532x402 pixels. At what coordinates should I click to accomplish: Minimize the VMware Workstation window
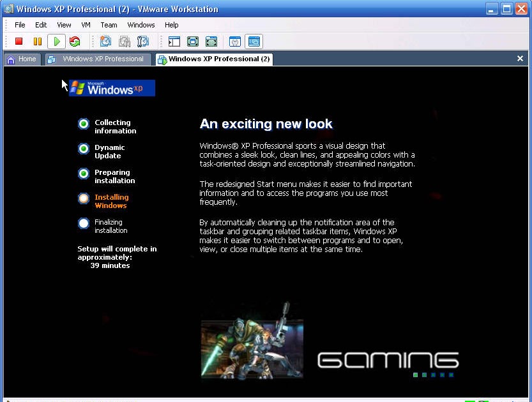[x=491, y=9]
